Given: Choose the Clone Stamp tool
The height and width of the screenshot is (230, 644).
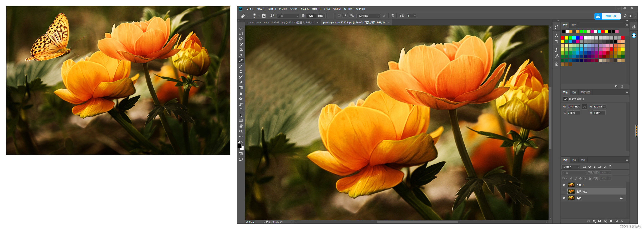Looking at the screenshot, I should point(241,72).
